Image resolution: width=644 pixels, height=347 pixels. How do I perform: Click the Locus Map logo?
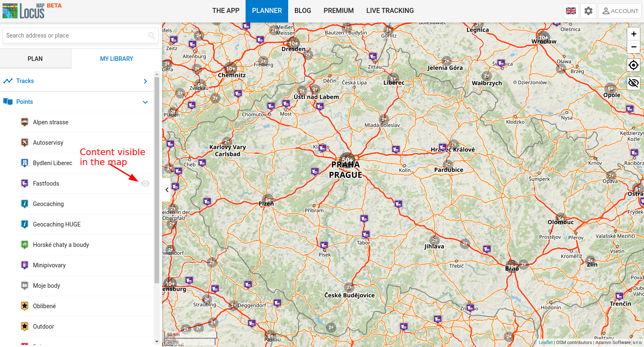coord(24,11)
